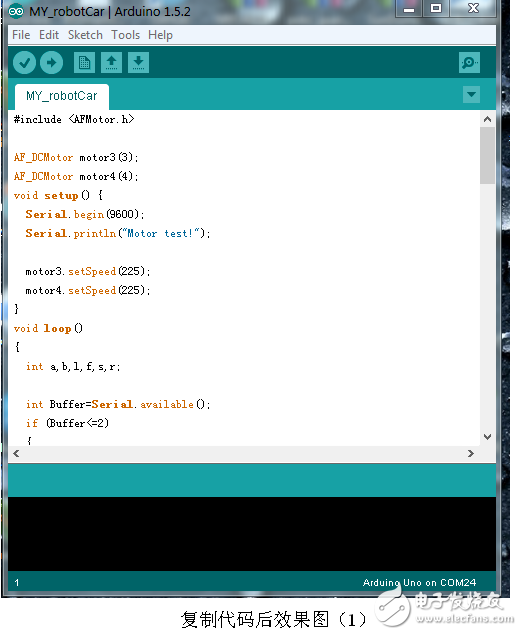Image resolution: width=522 pixels, height=635 pixels.
Task: Click the vertical scrollbar thumb
Action: click(x=488, y=156)
